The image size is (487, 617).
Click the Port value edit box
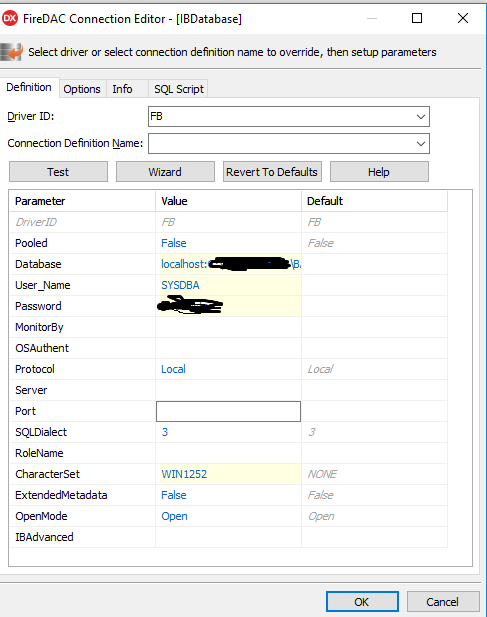point(228,411)
